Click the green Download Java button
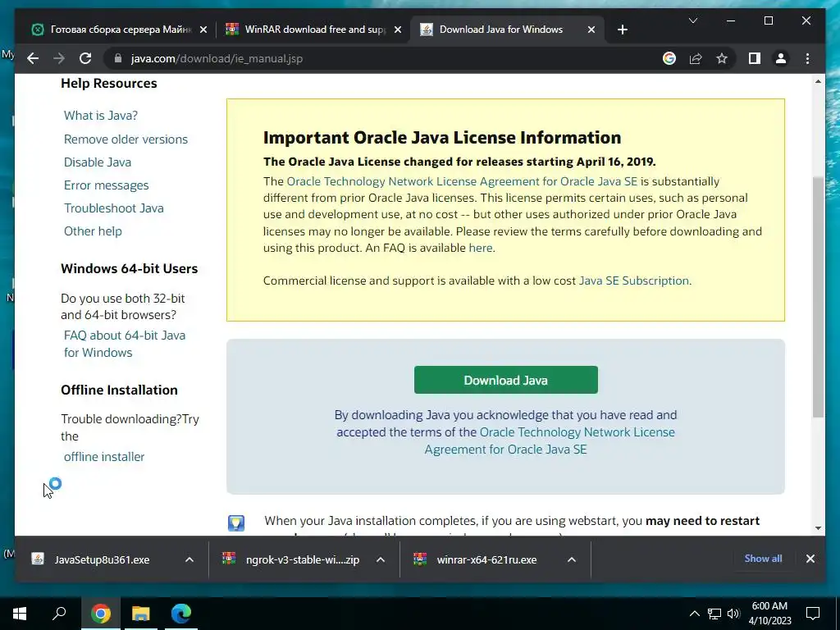The width and height of the screenshot is (840, 630). 505,380
